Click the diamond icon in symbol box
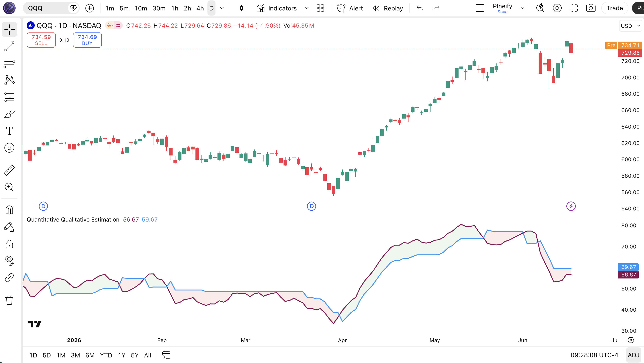 tap(73, 8)
